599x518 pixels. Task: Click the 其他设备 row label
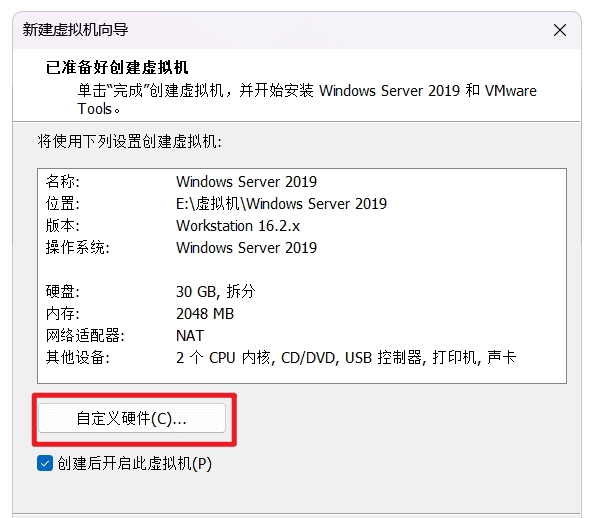pyautogui.click(x=78, y=358)
